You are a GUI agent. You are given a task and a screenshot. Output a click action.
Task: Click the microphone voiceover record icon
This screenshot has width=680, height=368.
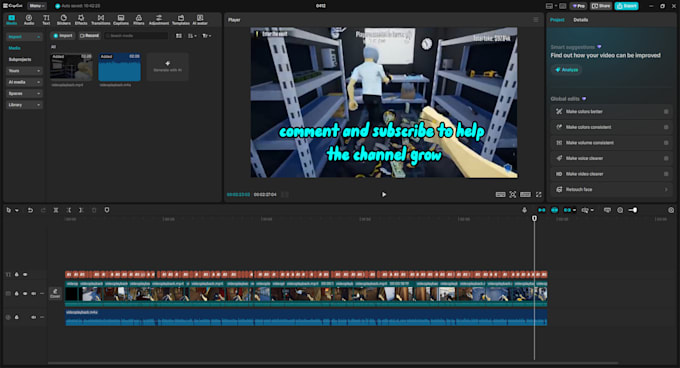(524, 210)
